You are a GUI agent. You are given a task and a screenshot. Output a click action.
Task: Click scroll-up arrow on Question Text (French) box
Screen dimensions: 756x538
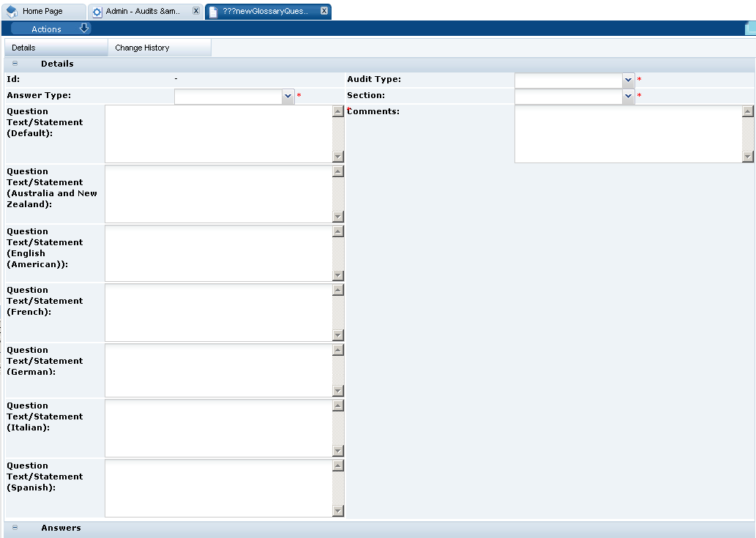click(x=337, y=290)
